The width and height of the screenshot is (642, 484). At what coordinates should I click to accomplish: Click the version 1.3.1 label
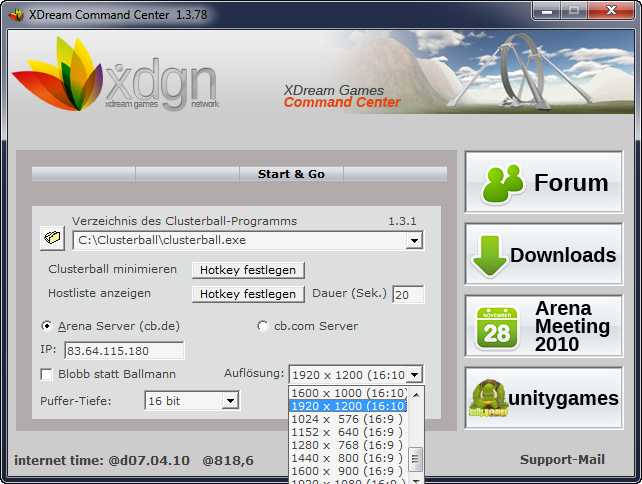402,221
